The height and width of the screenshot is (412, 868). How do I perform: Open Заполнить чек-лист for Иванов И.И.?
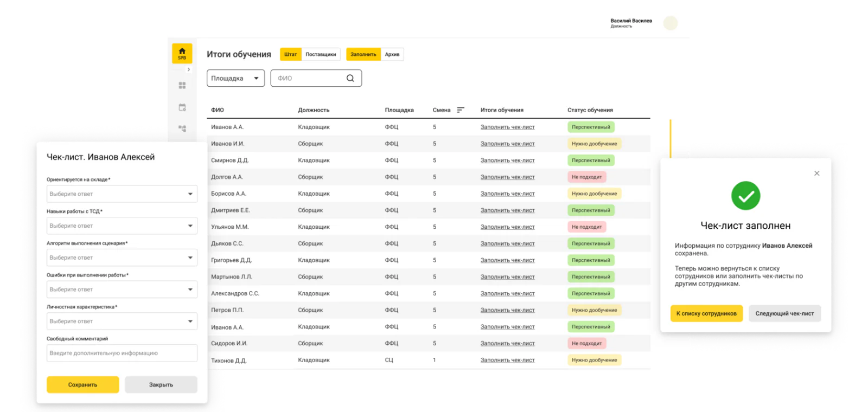(x=507, y=144)
